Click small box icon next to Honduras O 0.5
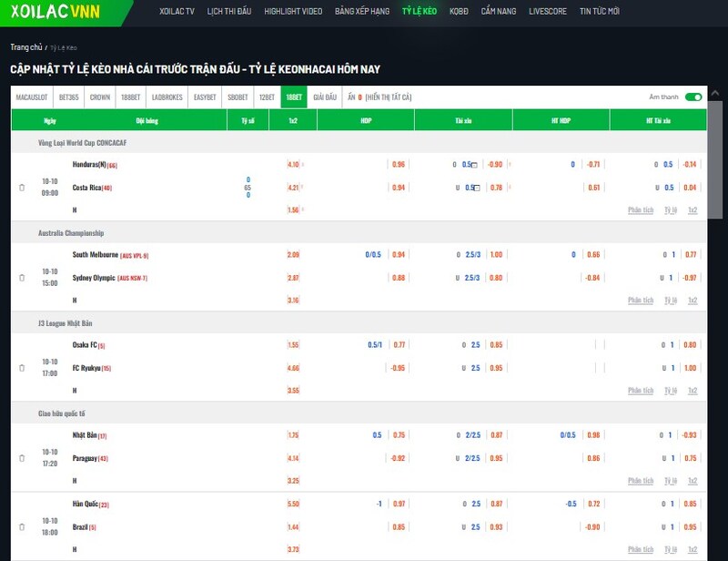 (473, 165)
